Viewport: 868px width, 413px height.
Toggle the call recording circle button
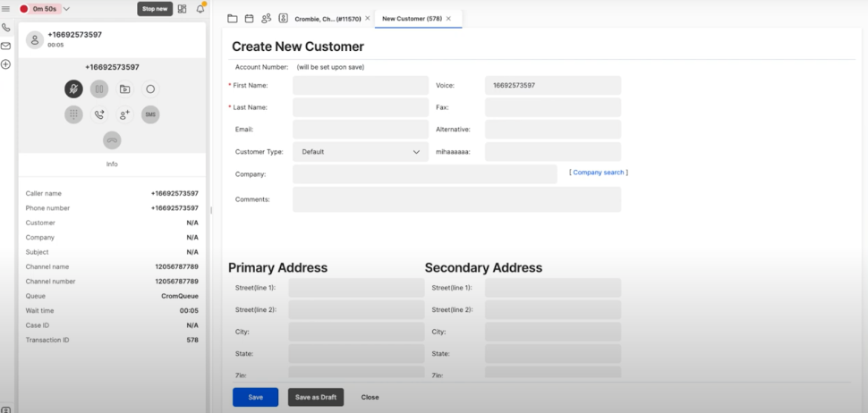[150, 88]
